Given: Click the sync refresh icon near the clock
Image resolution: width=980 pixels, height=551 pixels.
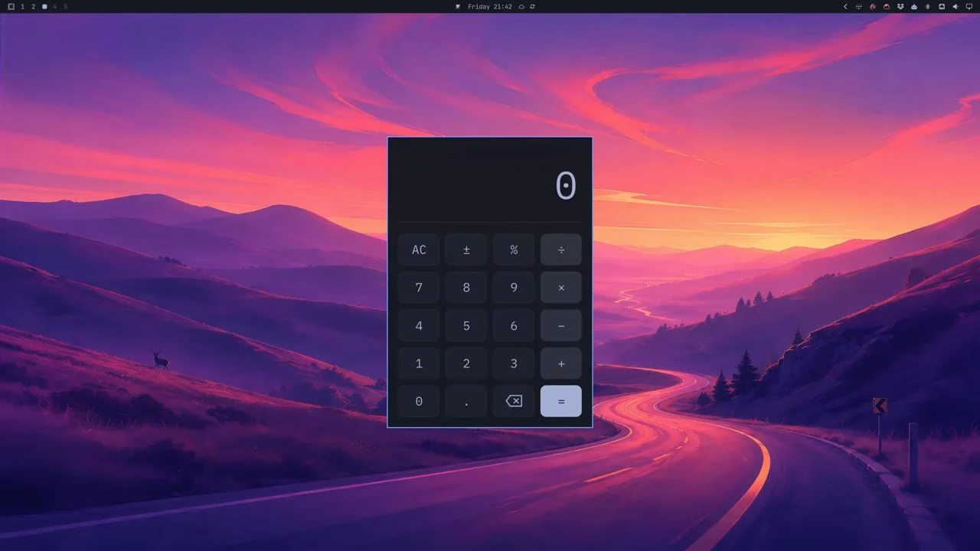Looking at the screenshot, I should (x=532, y=6).
